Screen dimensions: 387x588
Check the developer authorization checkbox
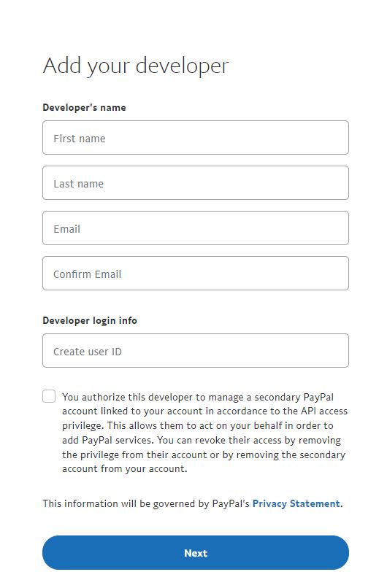[49, 396]
